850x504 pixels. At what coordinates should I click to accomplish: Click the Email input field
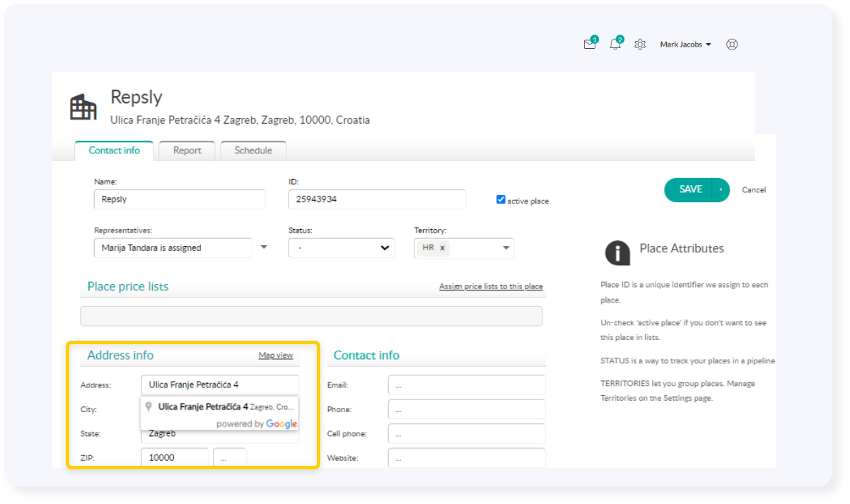click(x=467, y=385)
